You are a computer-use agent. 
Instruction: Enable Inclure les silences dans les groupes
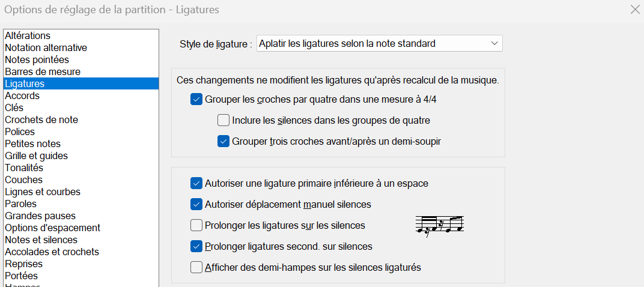tap(223, 121)
